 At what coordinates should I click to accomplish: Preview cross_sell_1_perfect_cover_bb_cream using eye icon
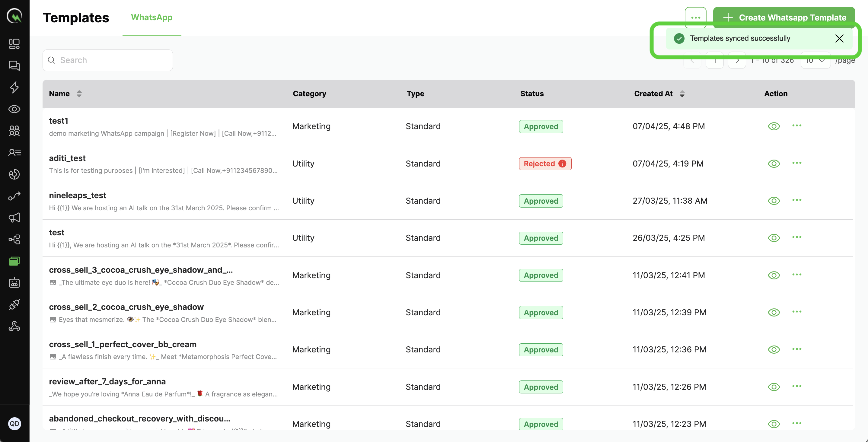pos(774,350)
